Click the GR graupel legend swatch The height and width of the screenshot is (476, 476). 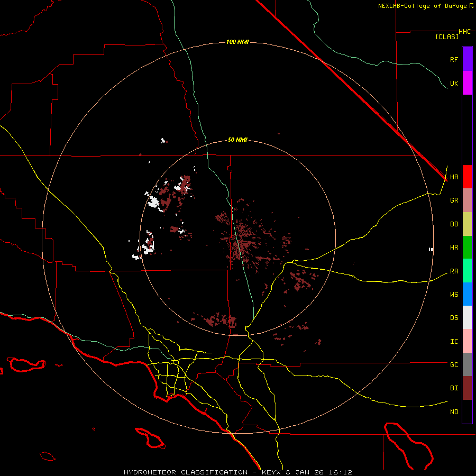[x=467, y=200]
